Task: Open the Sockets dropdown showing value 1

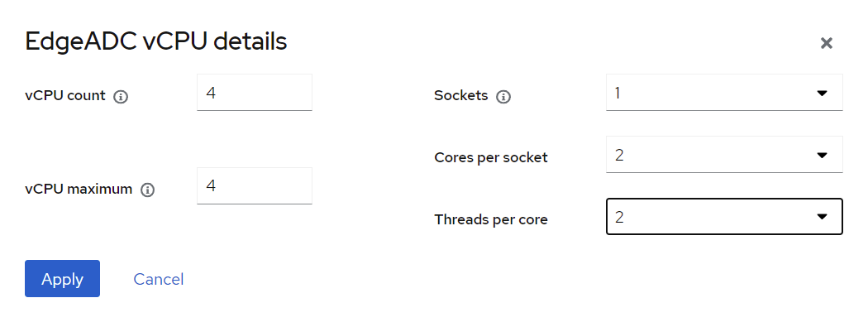Action: (x=724, y=93)
